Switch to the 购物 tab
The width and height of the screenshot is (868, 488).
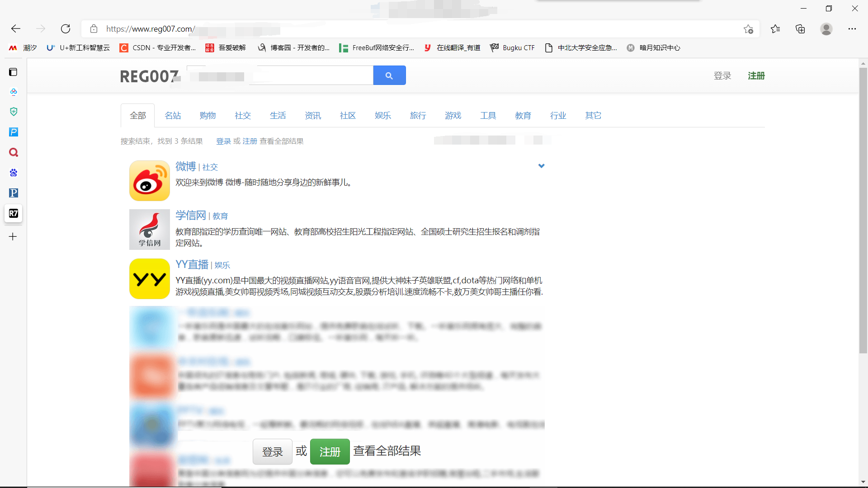coord(208,116)
